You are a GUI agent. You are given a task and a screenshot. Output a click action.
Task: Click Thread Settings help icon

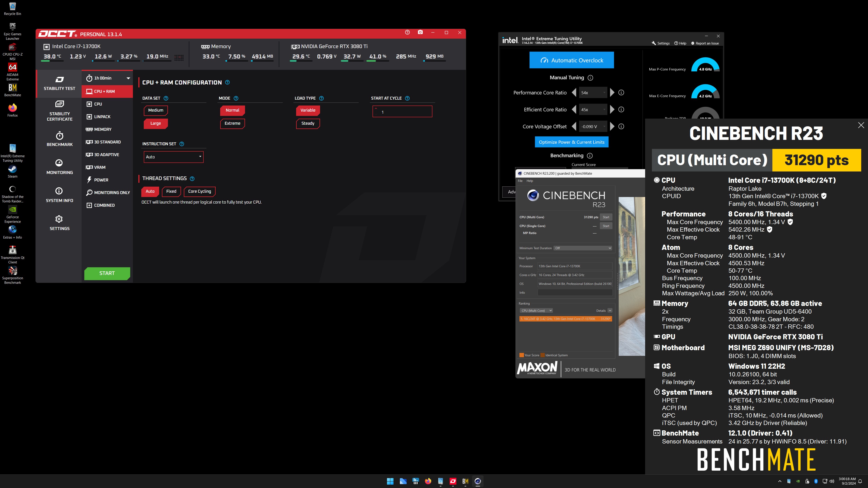tap(192, 179)
